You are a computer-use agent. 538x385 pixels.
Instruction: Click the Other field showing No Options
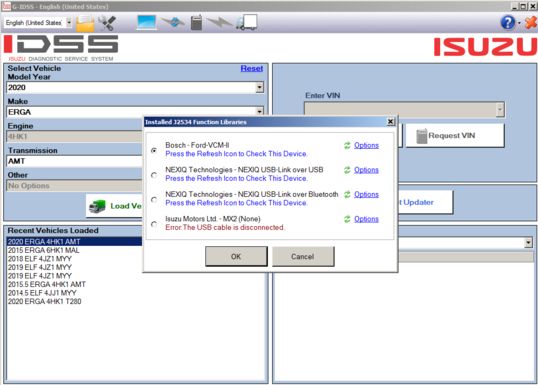click(74, 186)
